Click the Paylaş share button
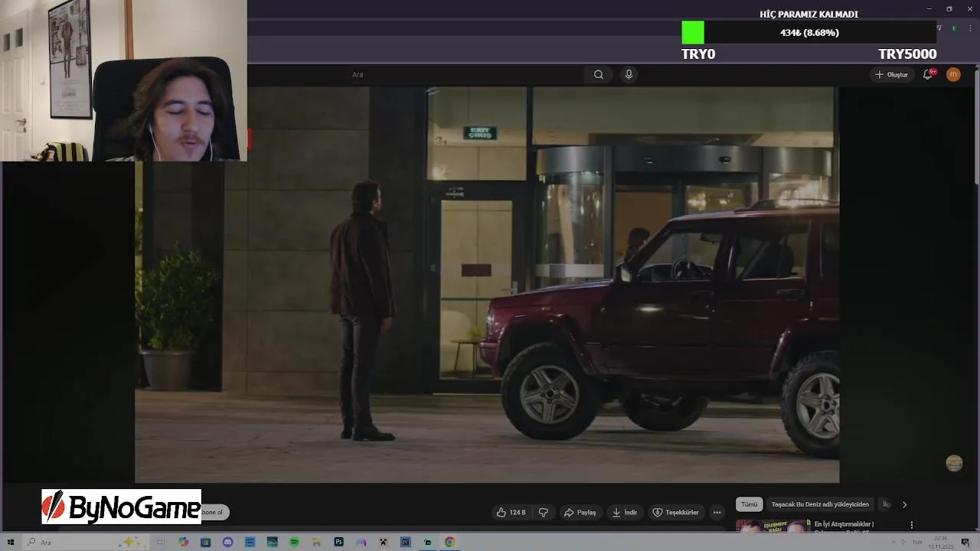Image resolution: width=980 pixels, height=551 pixels. 580,512
